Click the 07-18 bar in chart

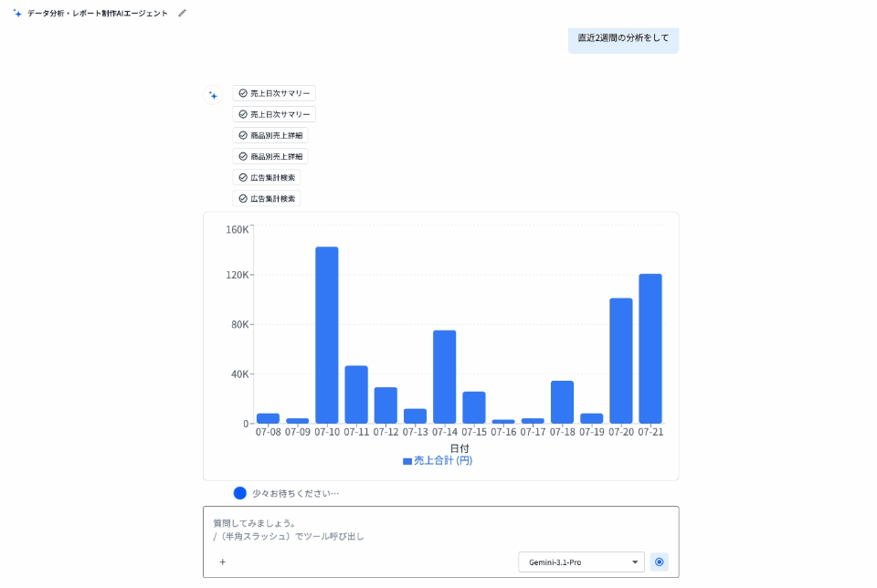562,402
